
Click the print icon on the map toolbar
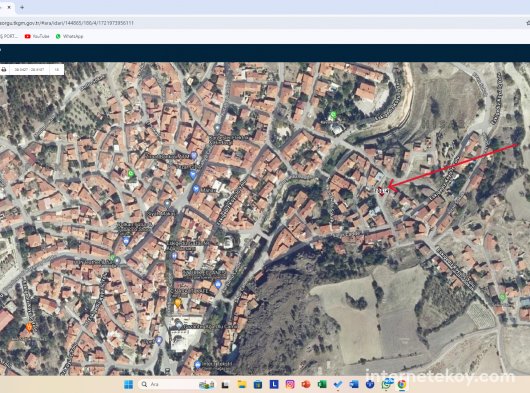tap(4, 70)
